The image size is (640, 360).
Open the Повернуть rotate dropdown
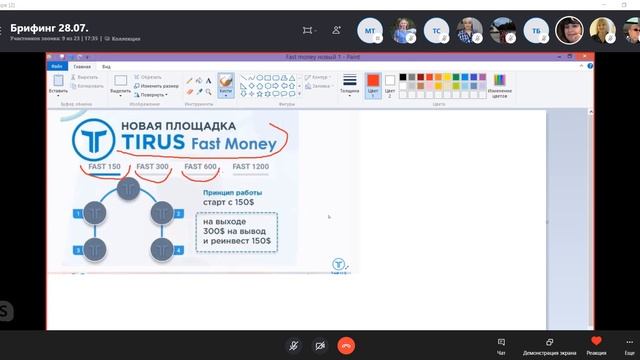151,95
